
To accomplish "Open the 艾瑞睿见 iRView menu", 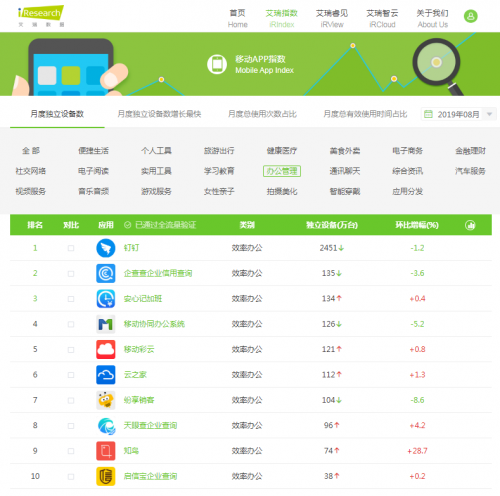I will pos(332,18).
